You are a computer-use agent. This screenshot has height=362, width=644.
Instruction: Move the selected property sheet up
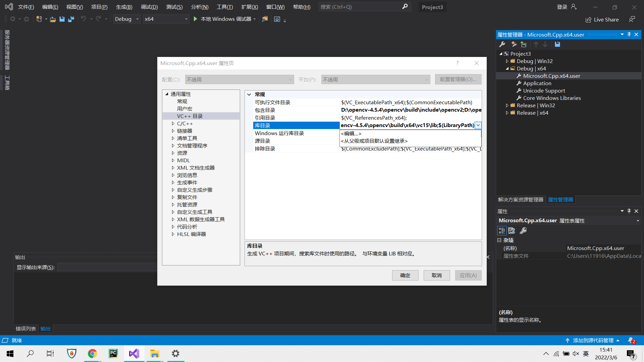coord(536,44)
